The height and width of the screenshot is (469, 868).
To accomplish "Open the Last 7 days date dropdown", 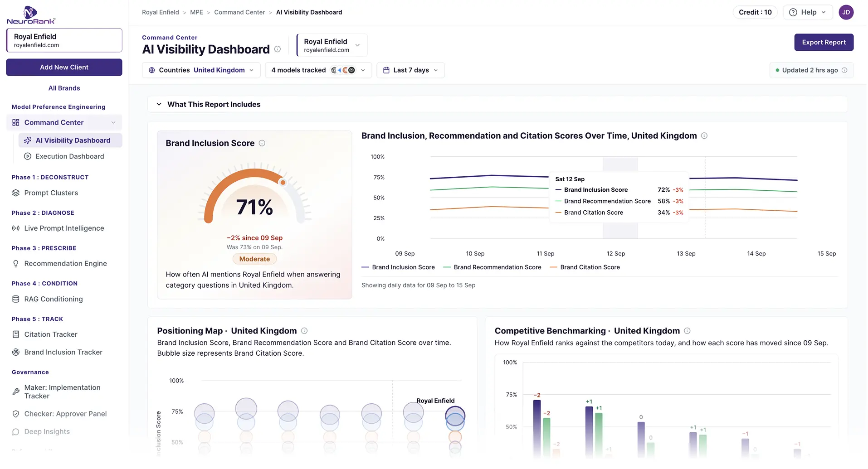I will click(x=410, y=70).
